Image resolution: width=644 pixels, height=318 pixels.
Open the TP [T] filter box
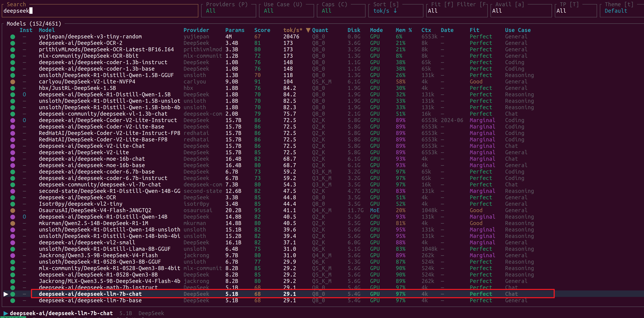tap(576, 11)
